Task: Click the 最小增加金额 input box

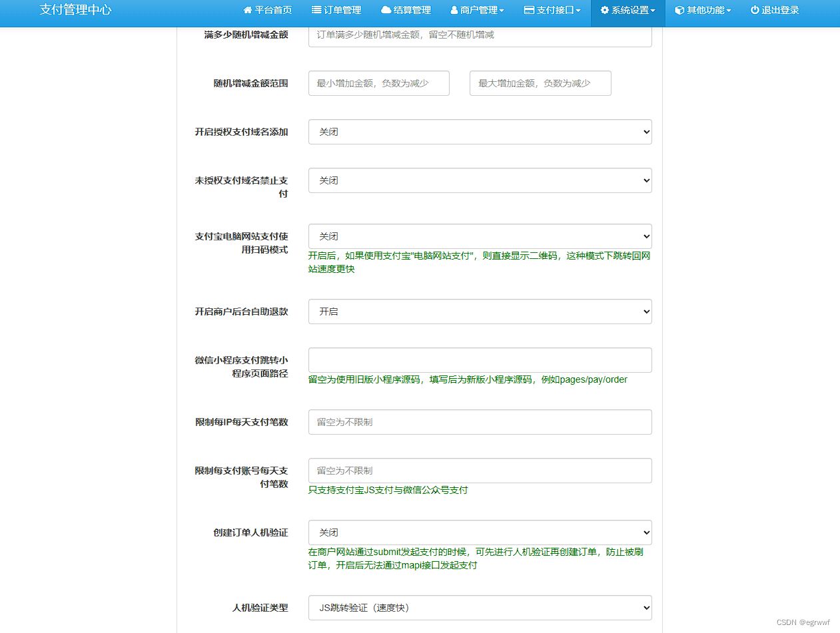Action: 378,83
